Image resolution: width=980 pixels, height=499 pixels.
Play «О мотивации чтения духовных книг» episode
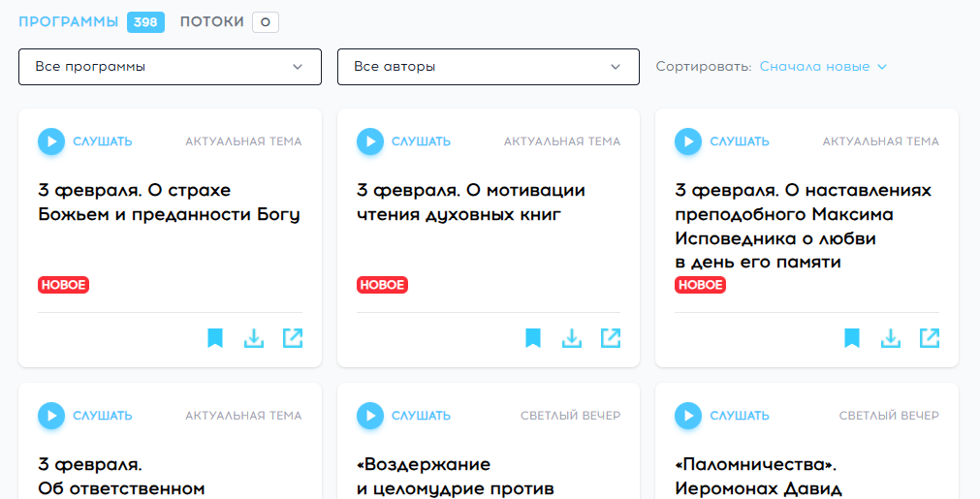[x=370, y=141]
